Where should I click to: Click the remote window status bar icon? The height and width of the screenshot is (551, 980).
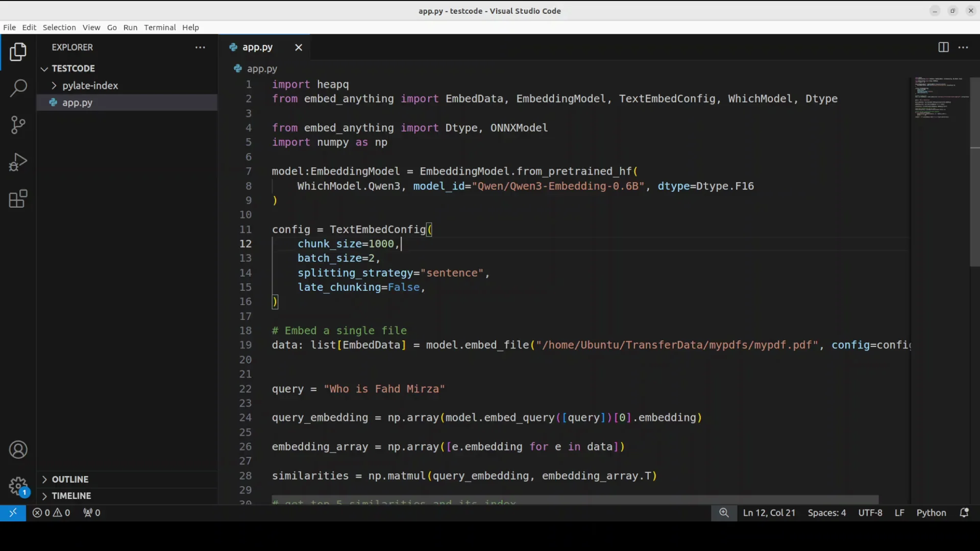pyautogui.click(x=13, y=513)
